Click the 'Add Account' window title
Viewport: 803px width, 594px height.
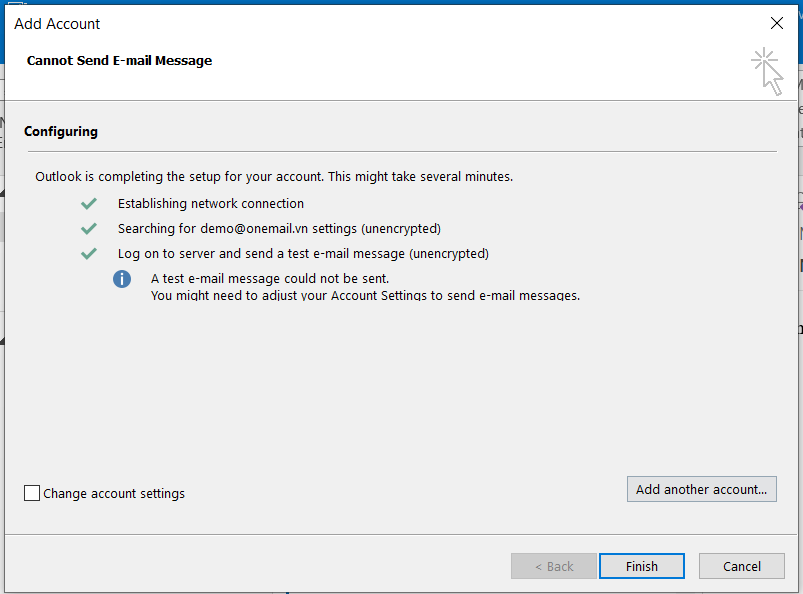click(57, 24)
